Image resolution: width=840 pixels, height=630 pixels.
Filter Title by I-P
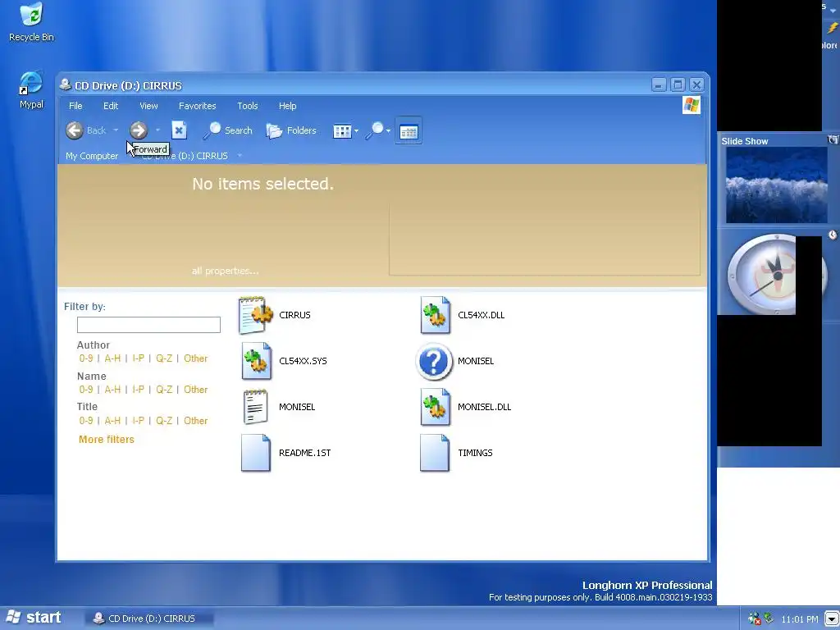point(138,421)
